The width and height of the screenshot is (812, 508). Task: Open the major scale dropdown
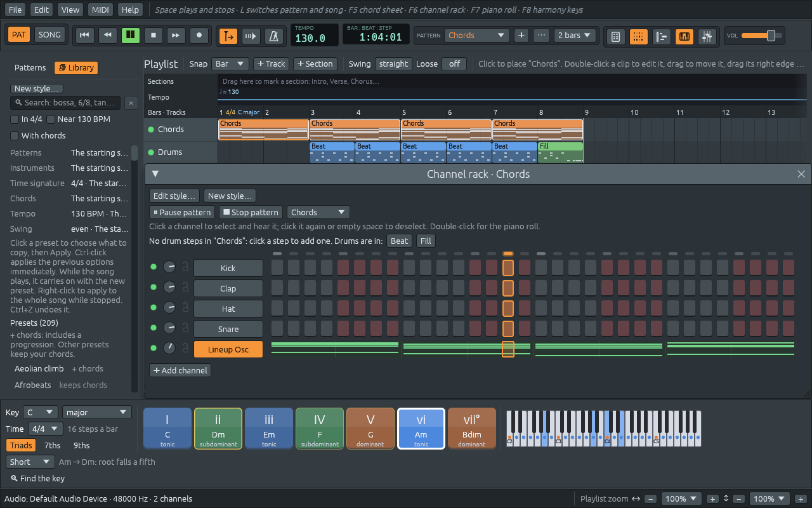tap(97, 412)
